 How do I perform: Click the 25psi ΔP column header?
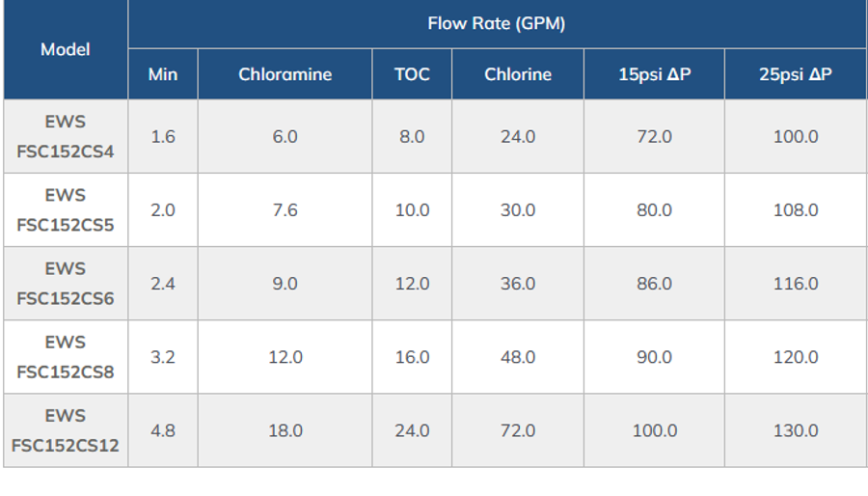(x=796, y=74)
